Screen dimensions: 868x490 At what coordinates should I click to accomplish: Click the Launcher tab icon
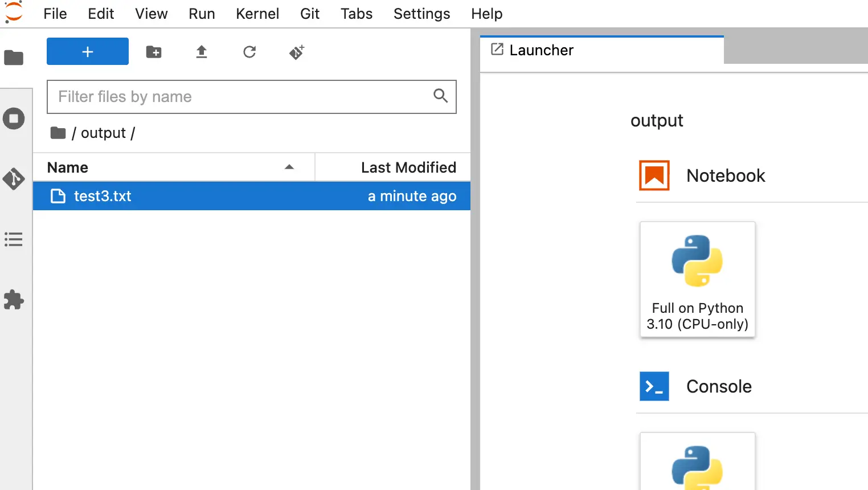tap(497, 50)
